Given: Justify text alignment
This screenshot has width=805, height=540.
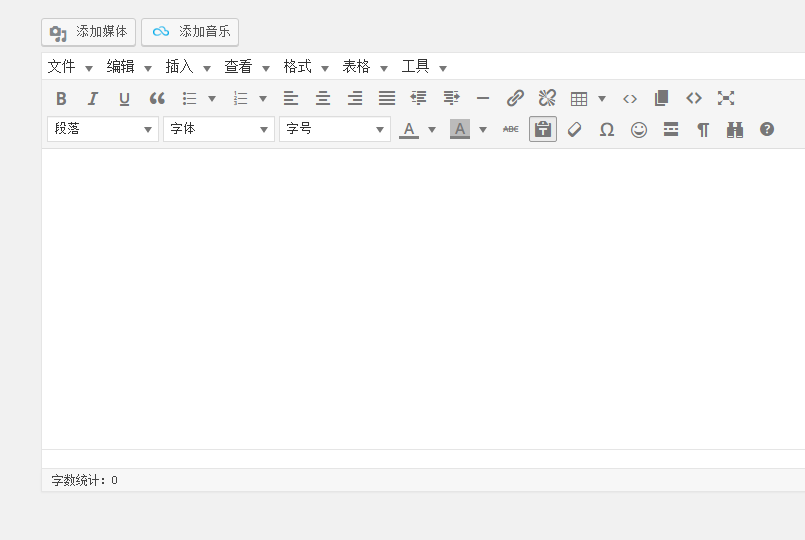Looking at the screenshot, I should pyautogui.click(x=387, y=98).
